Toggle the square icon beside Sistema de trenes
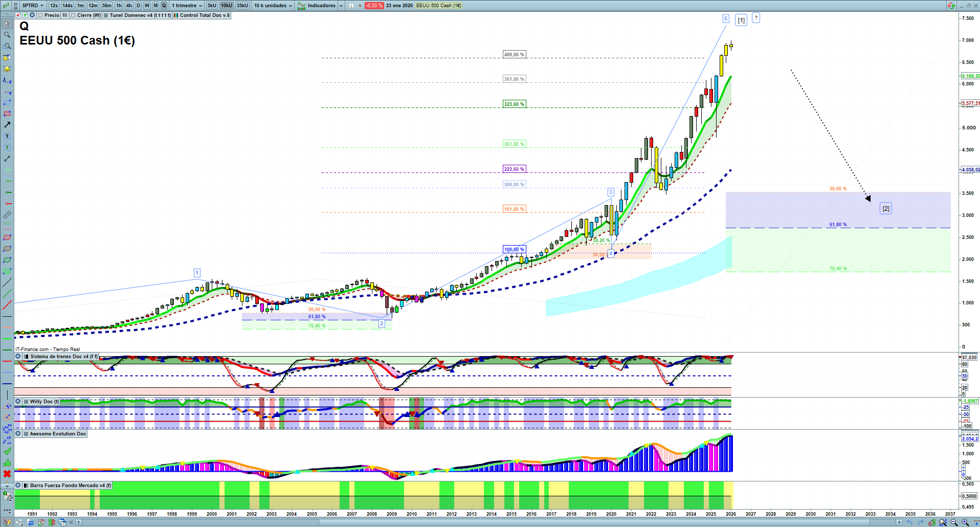This screenshot has height=527, width=980. tap(26, 357)
